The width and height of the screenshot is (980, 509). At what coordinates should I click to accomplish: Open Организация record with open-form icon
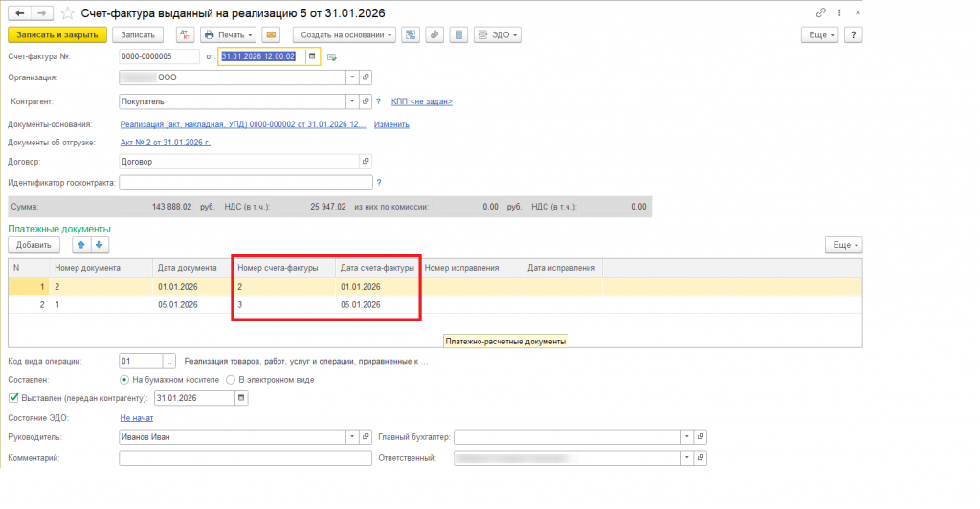point(366,77)
